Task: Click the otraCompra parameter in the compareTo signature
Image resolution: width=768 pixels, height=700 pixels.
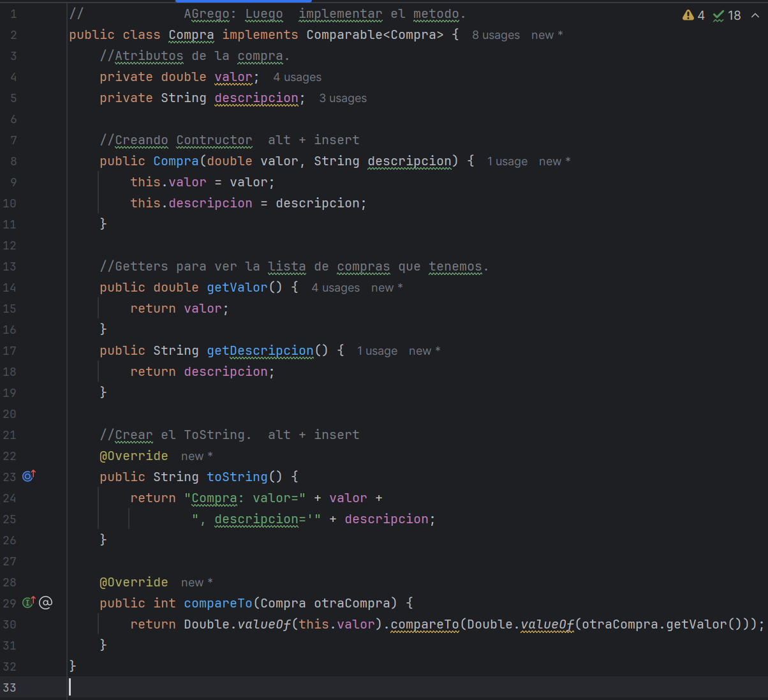Action: point(352,603)
